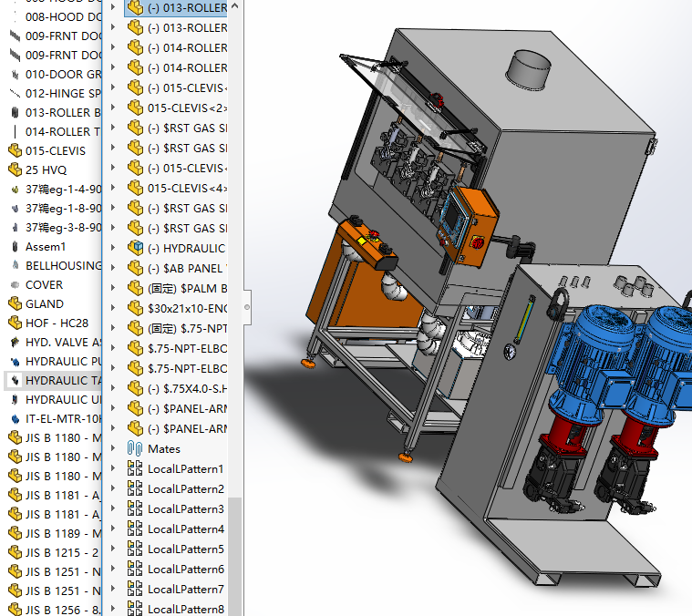
Task: Expand the LocalLPattern5 node
Action: tap(113, 548)
